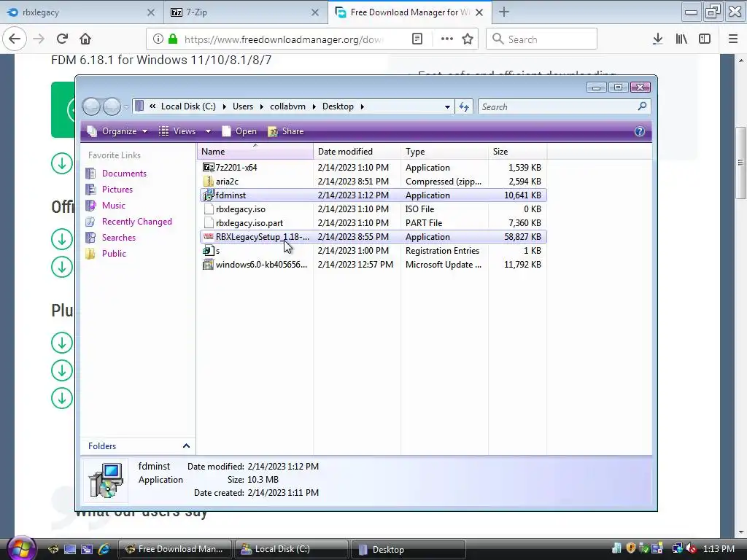Expand the Views dropdown arrow
This screenshot has height=560, width=747.
208,131
